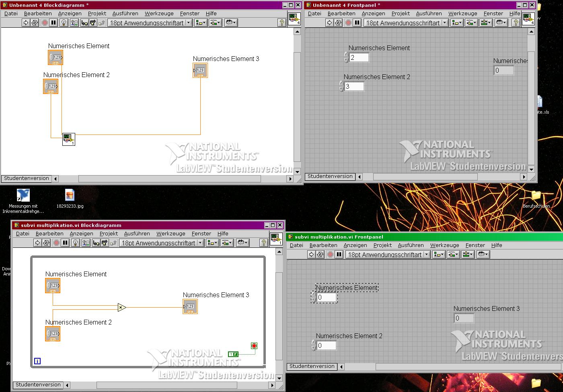Click Step Into in Unbenannt 4 Blockdiagramm toolbar

click(84, 23)
